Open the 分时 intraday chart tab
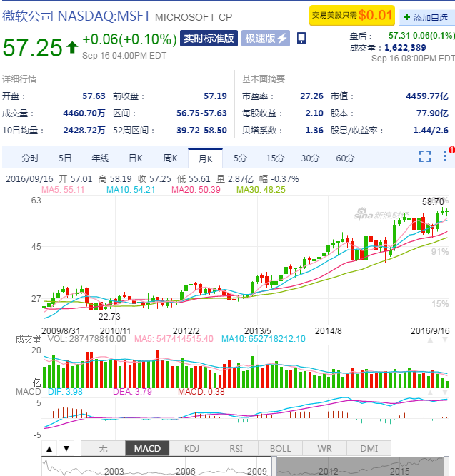This screenshot has width=455, height=476. 30,158
